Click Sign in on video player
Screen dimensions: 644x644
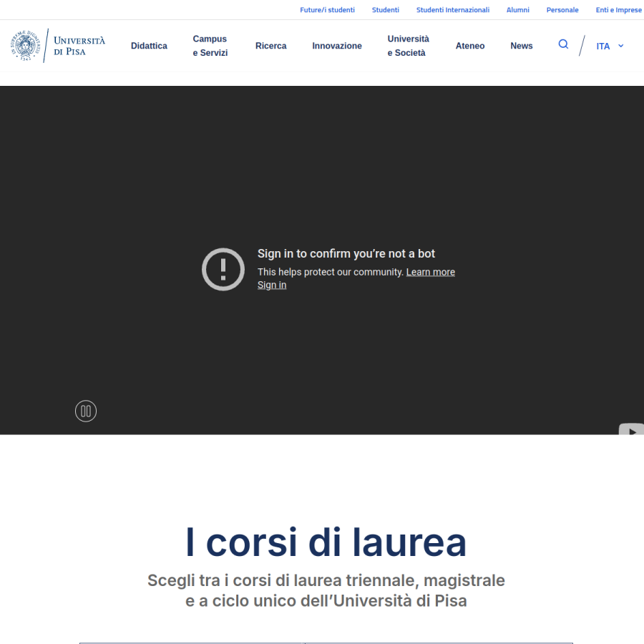pos(272,285)
